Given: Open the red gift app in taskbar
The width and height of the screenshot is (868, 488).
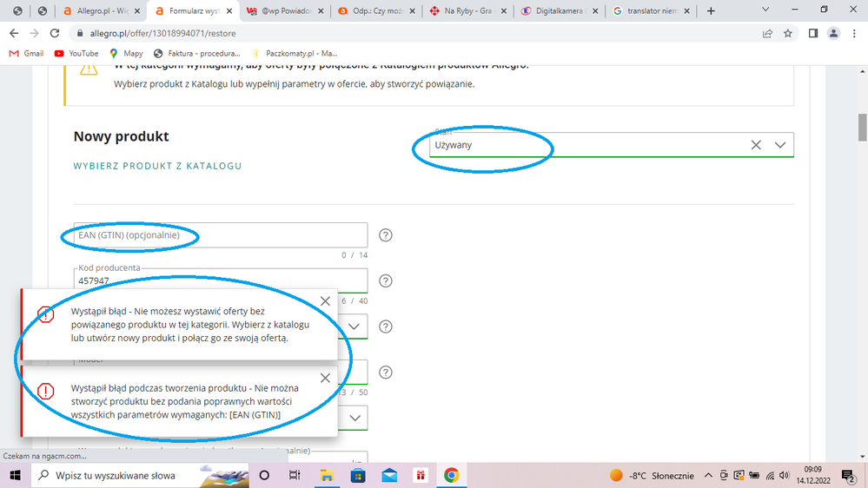Looking at the screenshot, I should (421, 475).
